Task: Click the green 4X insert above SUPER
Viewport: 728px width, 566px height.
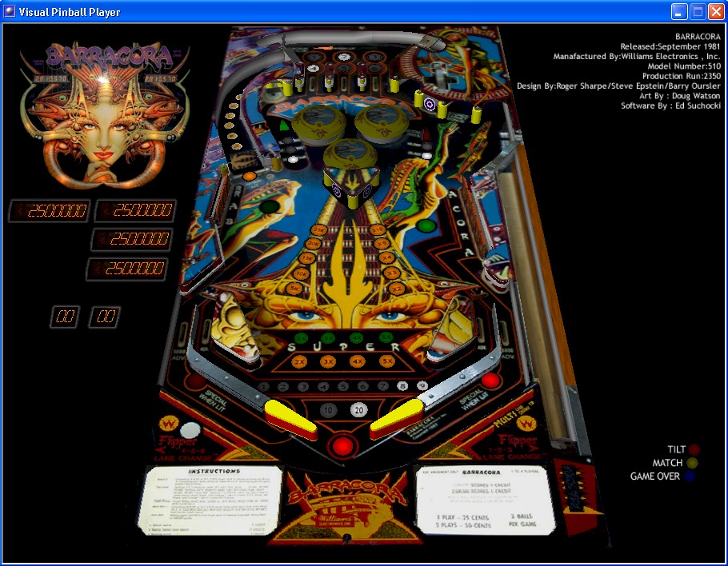Action: click(x=356, y=337)
